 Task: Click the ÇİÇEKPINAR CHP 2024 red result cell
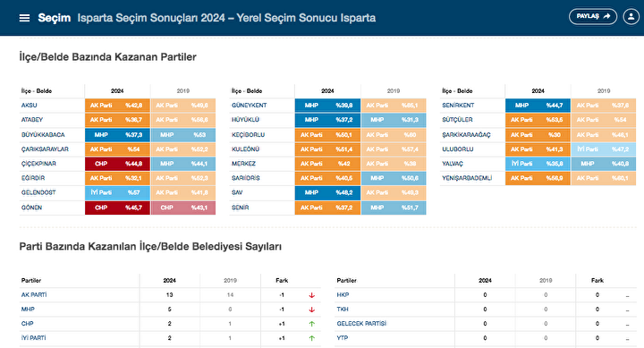(117, 164)
